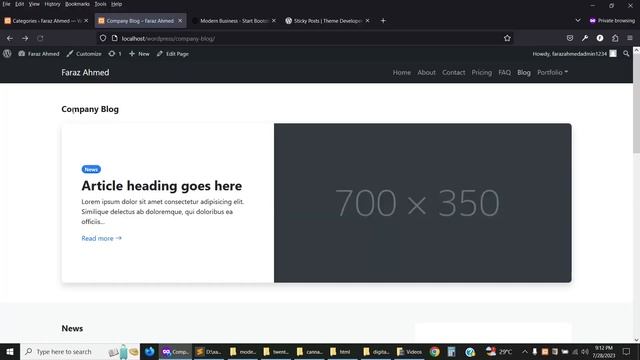640x360 pixels.
Task: Click the user avatar next to Howdy
Action: (613, 53)
